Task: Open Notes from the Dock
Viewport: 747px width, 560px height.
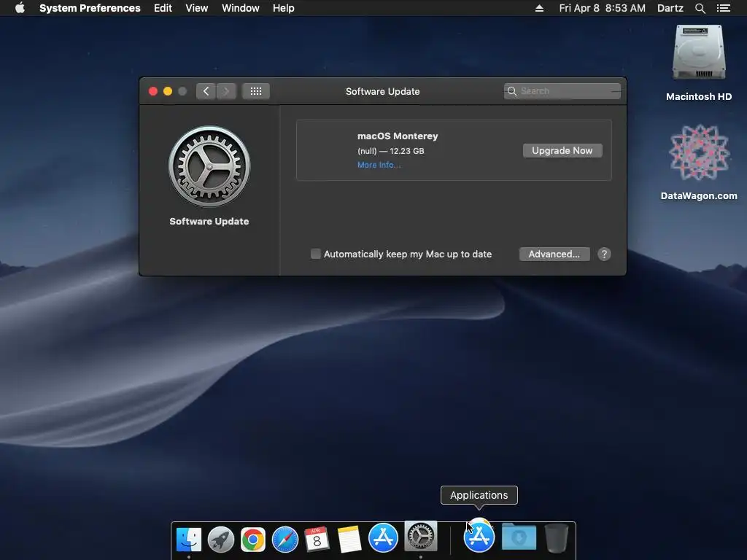Action: click(349, 539)
